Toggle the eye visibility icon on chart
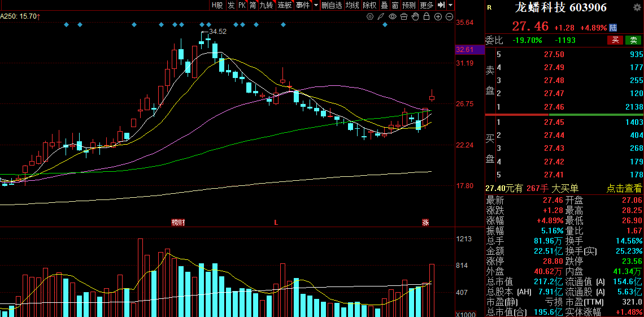 click(x=393, y=16)
